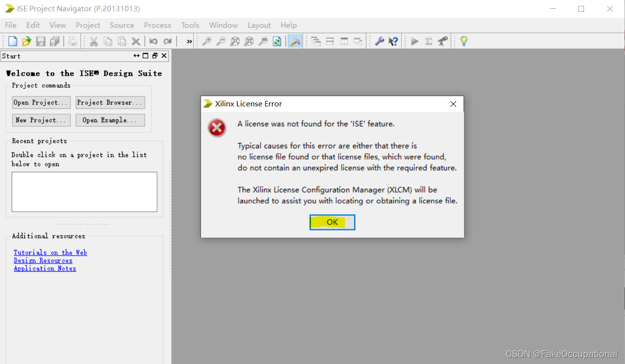Click inside the Recent projects list box
The height and width of the screenshot is (364, 625).
84,191
